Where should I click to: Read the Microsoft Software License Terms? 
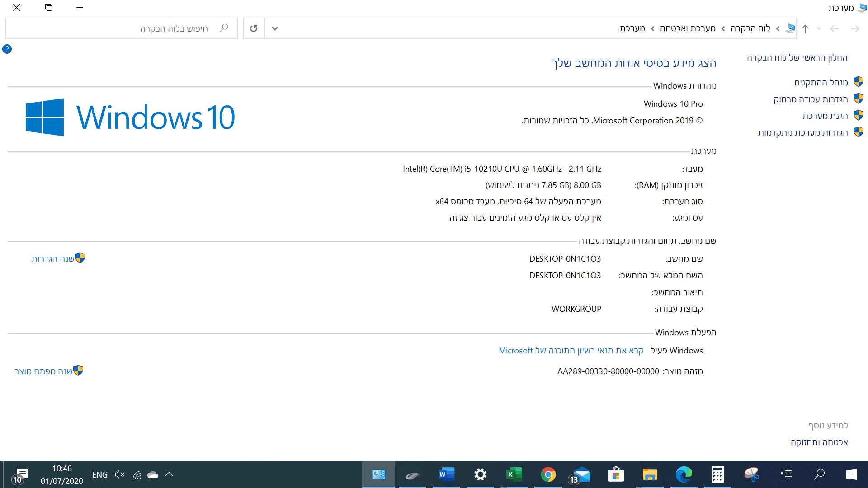coord(571,350)
